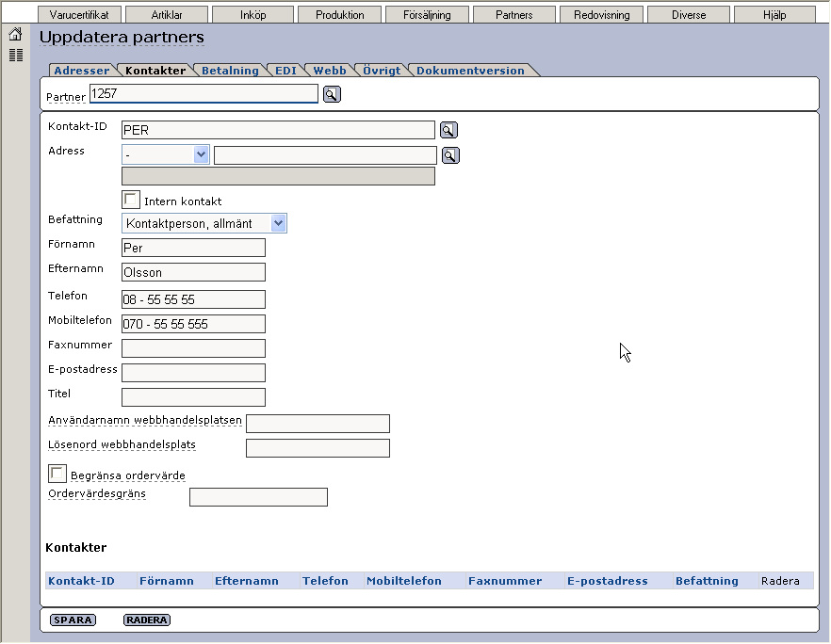This screenshot has width=831, height=644.
Task: Sort table by Mobiltelefon column header
Action: (x=404, y=581)
